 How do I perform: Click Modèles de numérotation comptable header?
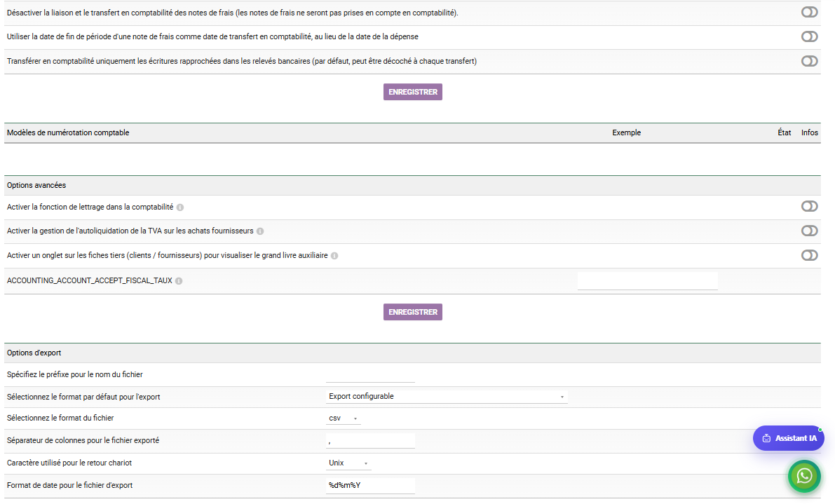(68, 132)
